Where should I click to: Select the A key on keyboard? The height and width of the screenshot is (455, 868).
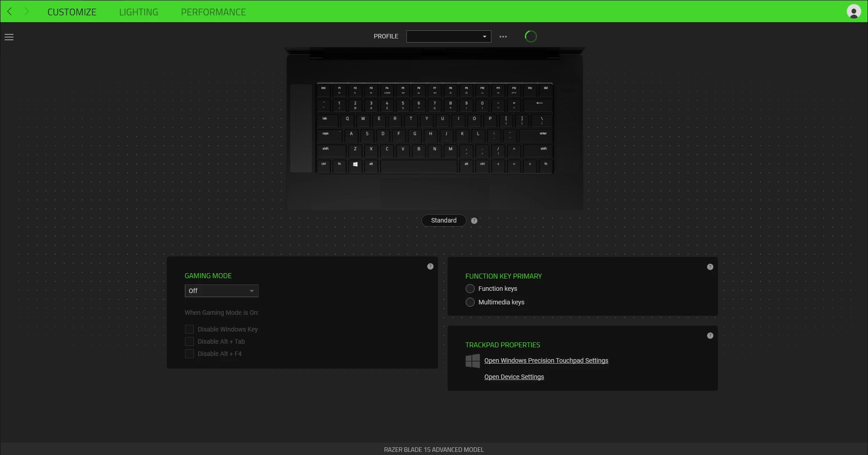point(351,135)
